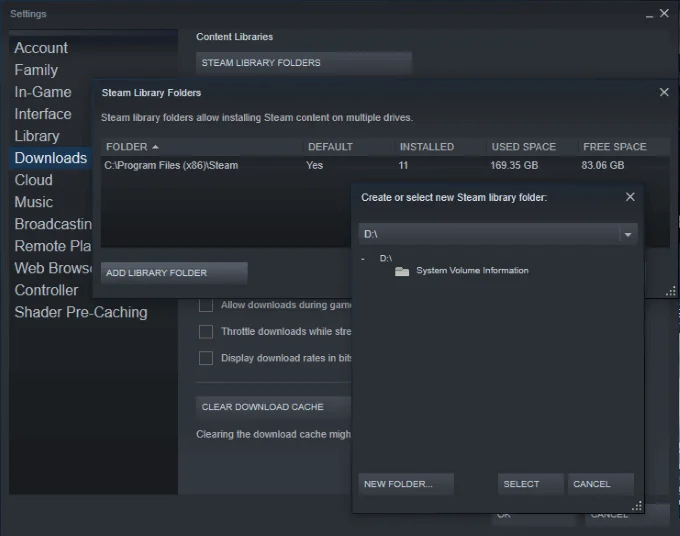The width and height of the screenshot is (680, 536).
Task: Select System Volume Information folder
Action: [472, 271]
